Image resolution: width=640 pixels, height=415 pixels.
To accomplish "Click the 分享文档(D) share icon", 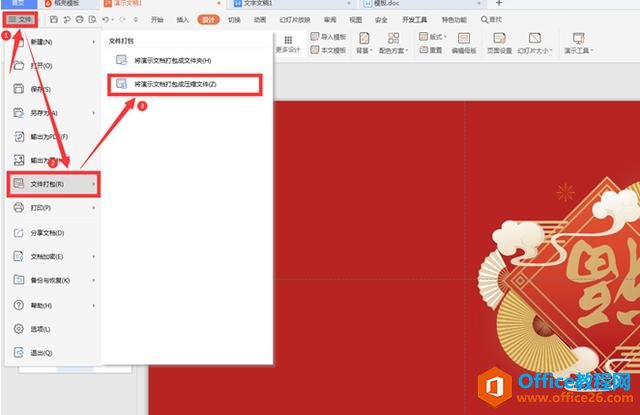I will pyautogui.click(x=19, y=233).
